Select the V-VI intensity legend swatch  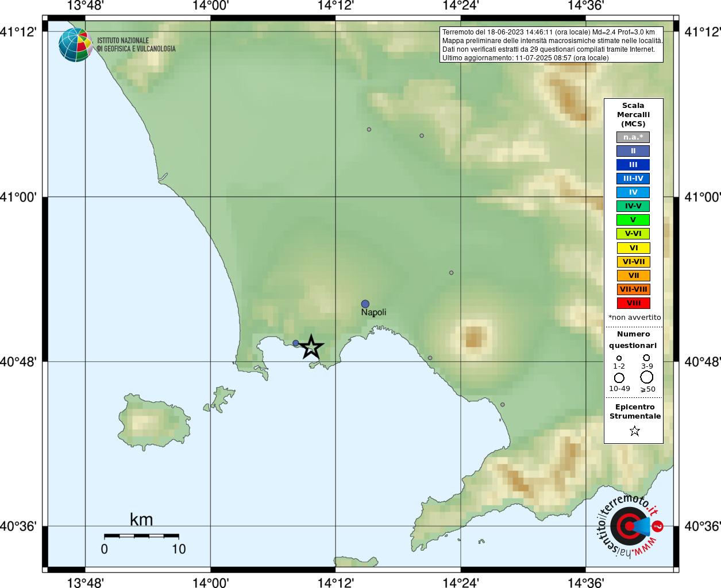[633, 234]
